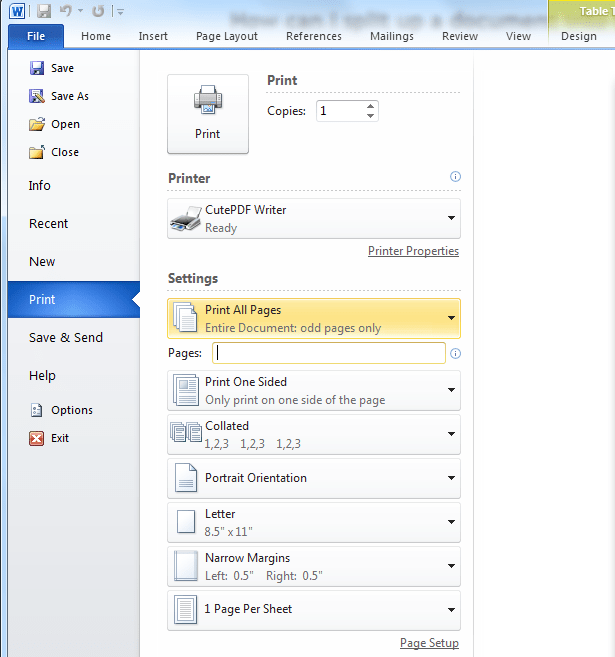
Task: Click the Word application icon in title bar
Action: 17,11
